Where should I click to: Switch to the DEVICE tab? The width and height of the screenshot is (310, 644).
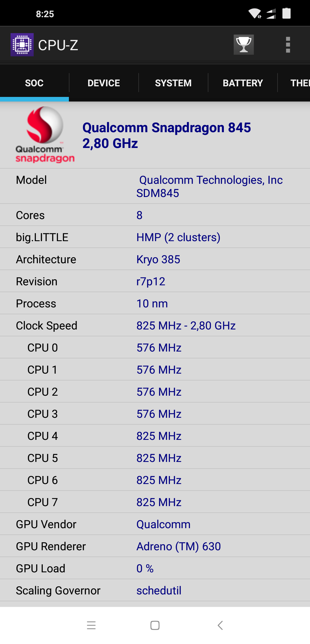coord(104,83)
